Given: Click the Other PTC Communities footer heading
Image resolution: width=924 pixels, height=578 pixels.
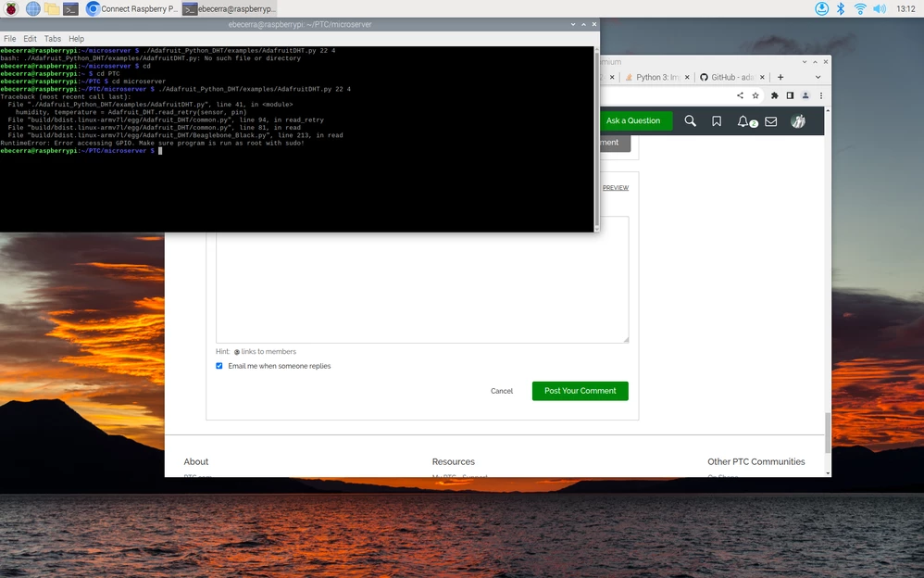Looking at the screenshot, I should tap(756, 462).
